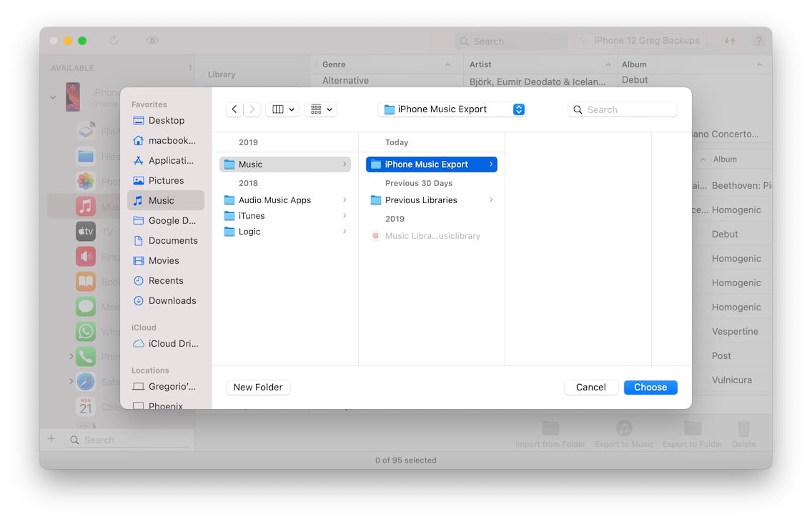Image resolution: width=812 pixels, height=522 pixels.
Task: Go forward with the right chevron button
Action: pyautogui.click(x=252, y=109)
